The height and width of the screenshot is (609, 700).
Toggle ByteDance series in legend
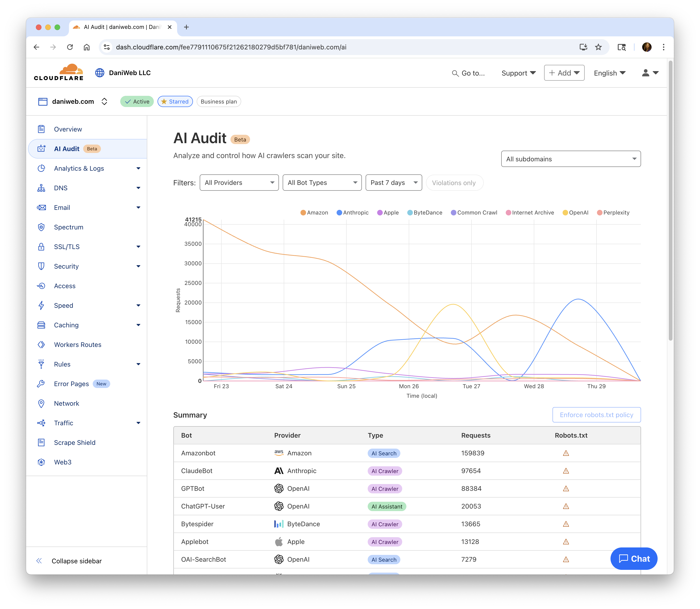click(425, 213)
